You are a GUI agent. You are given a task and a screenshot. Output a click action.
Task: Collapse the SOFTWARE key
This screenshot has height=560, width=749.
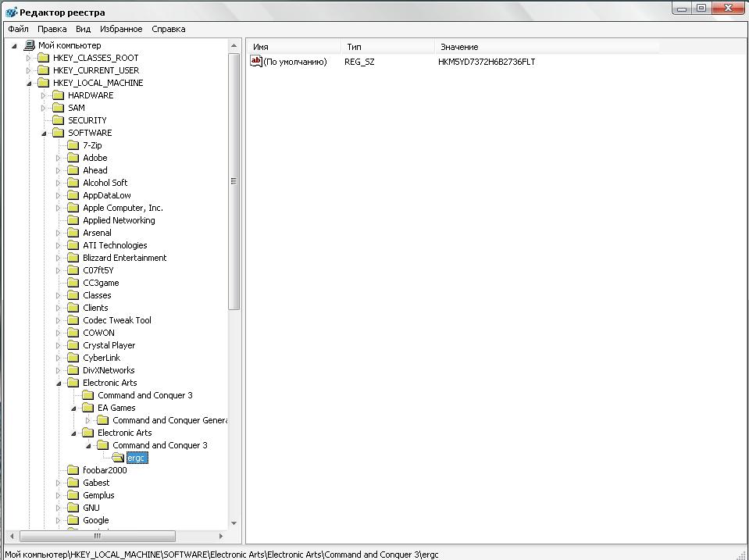click(x=44, y=134)
